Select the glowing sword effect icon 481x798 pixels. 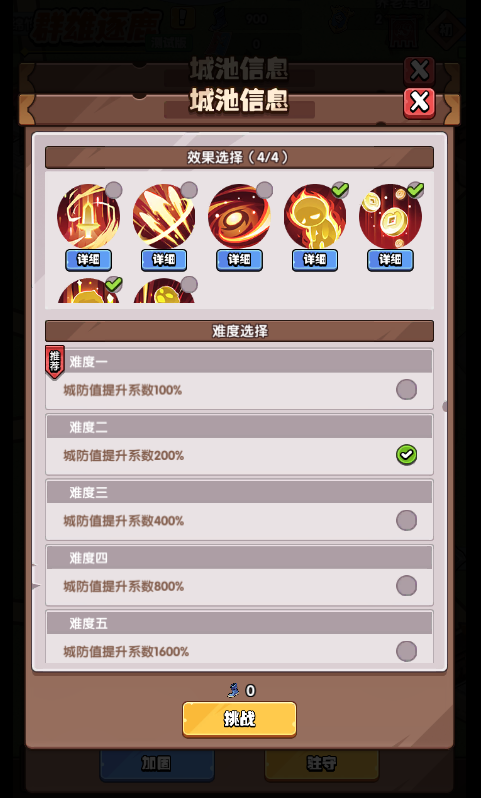click(89, 216)
